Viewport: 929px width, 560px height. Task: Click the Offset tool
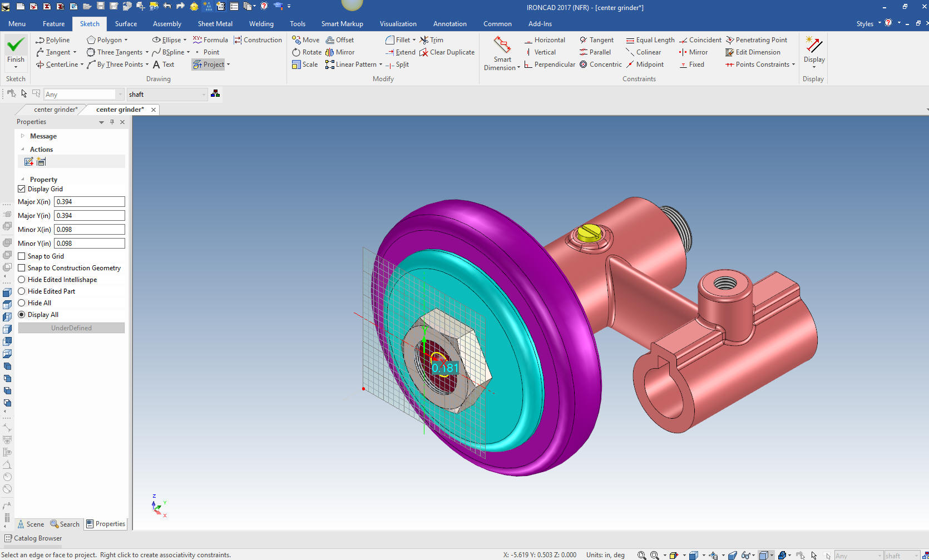pos(340,40)
